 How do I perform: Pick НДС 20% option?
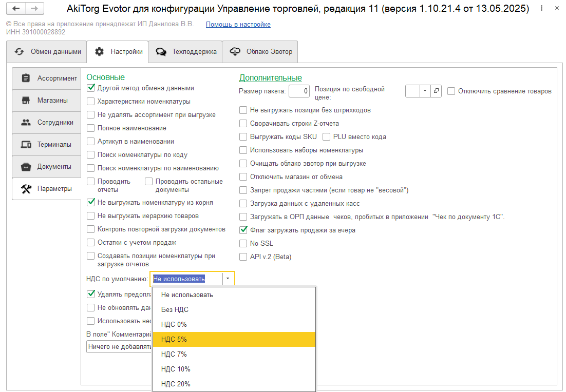234,384
